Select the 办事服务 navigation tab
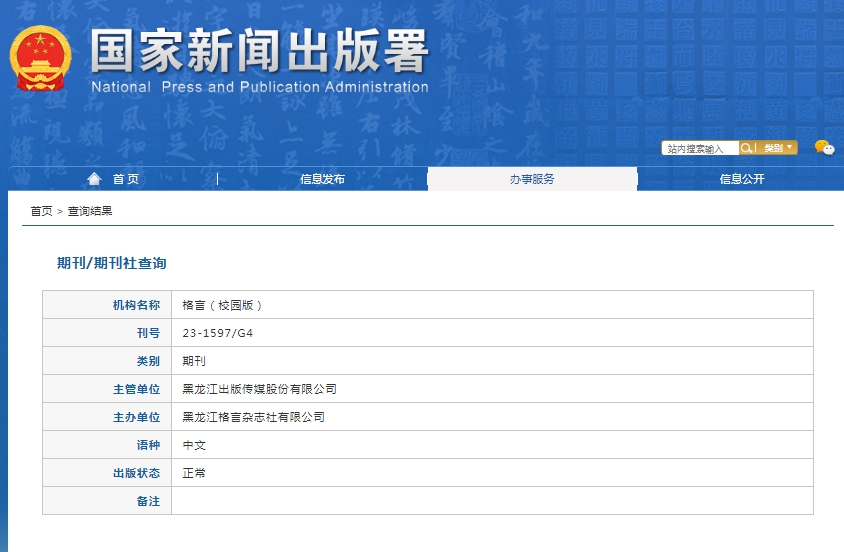This screenshot has height=552, width=844. pyautogui.click(x=532, y=179)
